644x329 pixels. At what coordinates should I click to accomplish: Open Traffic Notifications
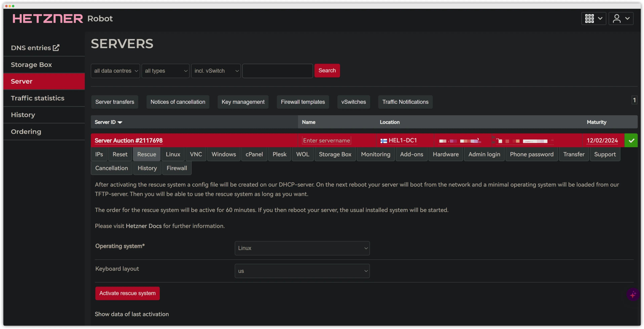point(405,102)
